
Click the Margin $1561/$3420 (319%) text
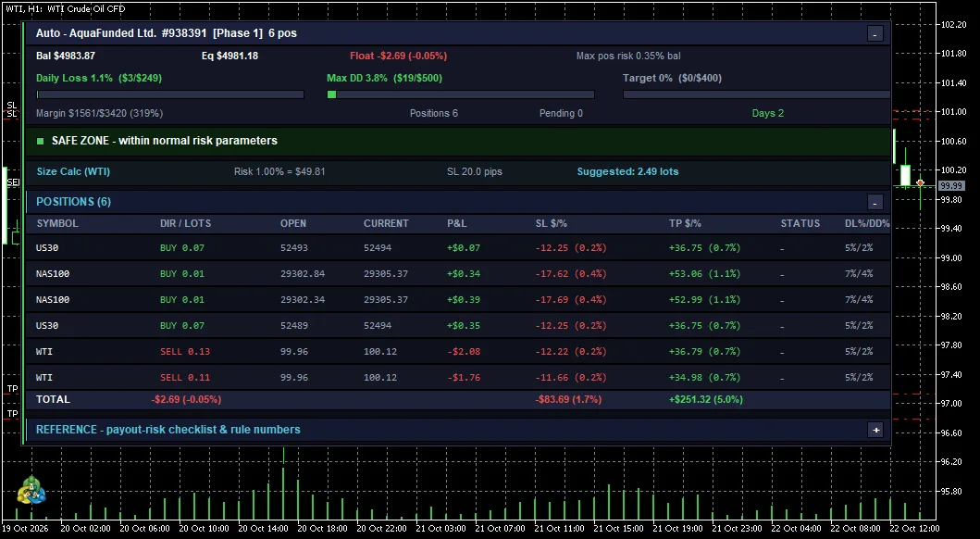pyautogui.click(x=99, y=113)
